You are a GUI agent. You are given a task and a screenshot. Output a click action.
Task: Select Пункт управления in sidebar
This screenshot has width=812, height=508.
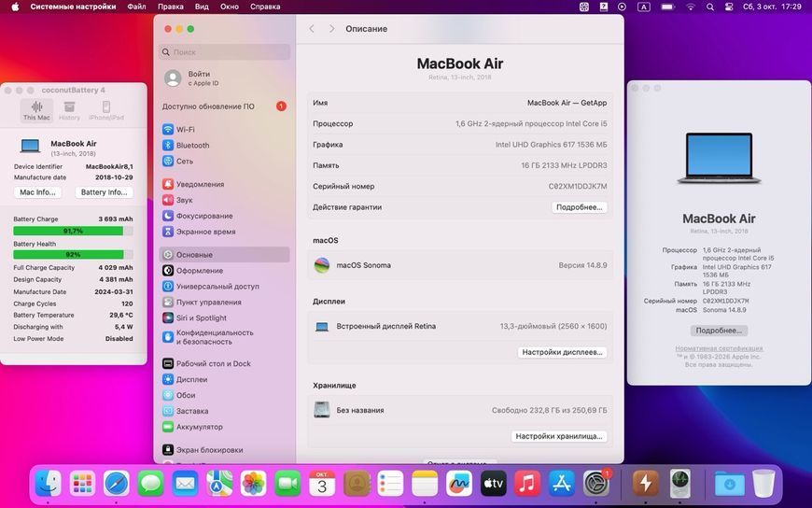[x=224, y=303]
